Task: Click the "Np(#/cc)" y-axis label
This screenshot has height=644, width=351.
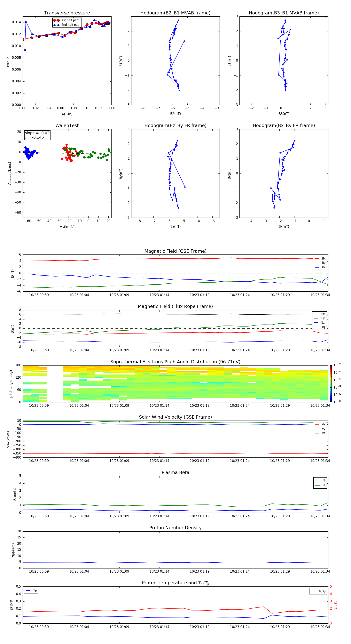Action: point(13,550)
